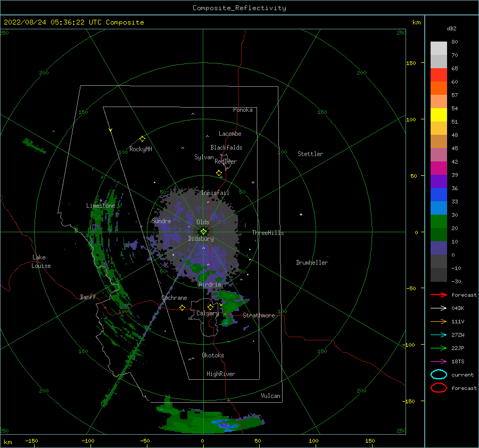
Task: Click the purple swatch between 39 and 36
Action: pos(439,182)
